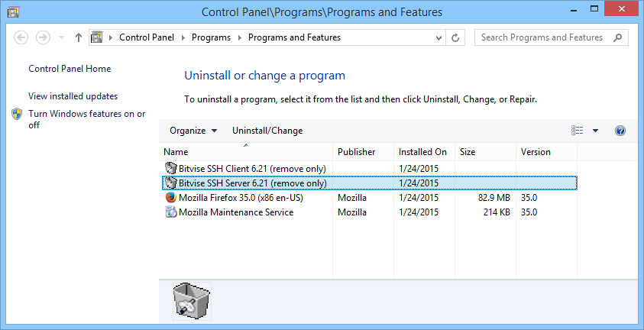Go up one level with up arrow
The height and width of the screenshot is (330, 644).
click(x=79, y=37)
